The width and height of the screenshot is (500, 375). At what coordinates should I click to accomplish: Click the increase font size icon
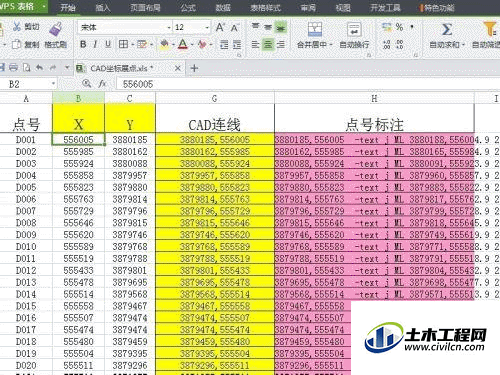[220, 27]
